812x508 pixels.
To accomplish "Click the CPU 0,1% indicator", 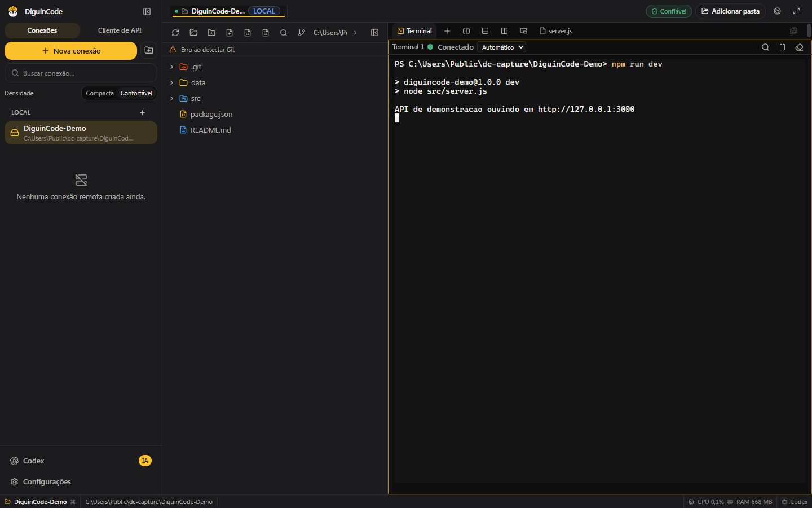I will [x=706, y=502].
